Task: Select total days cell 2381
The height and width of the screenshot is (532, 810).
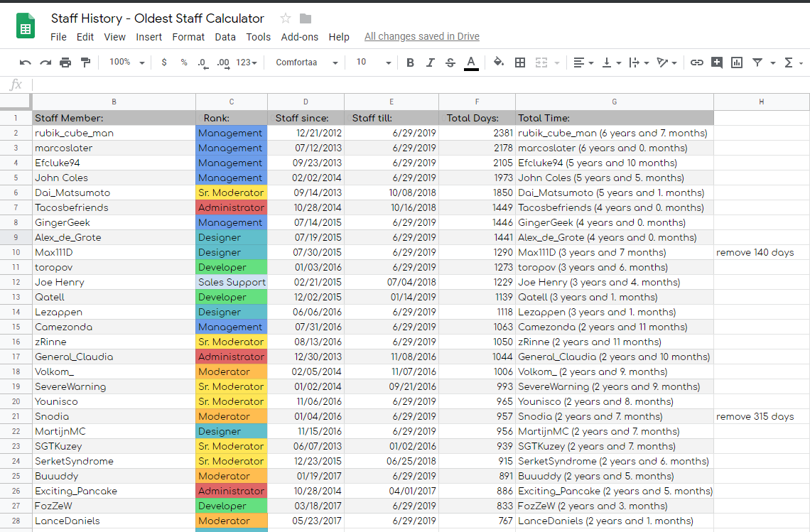Action: pyautogui.click(x=477, y=134)
